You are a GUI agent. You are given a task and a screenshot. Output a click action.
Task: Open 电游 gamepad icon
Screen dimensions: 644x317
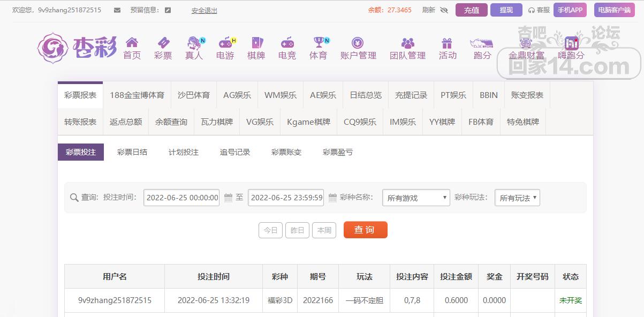tap(225, 42)
